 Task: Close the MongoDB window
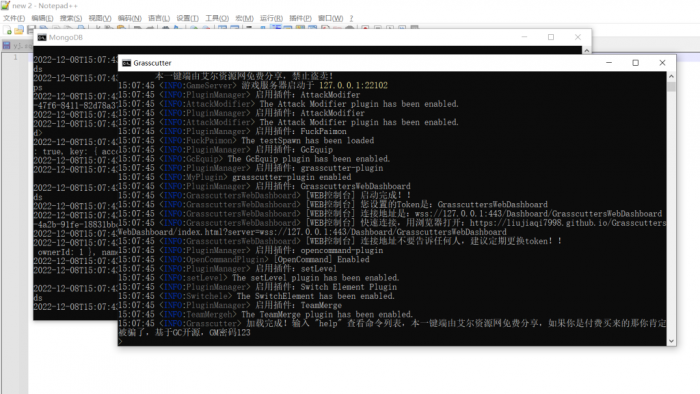[x=578, y=37]
